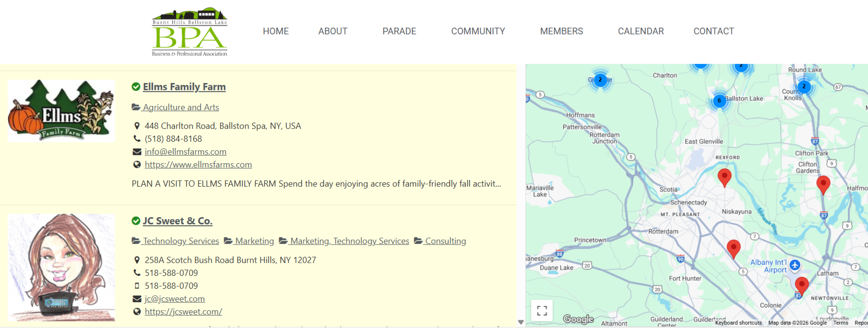The width and height of the screenshot is (868, 328).
Task: Click the Ellms Family Farm logo thumbnail
Action: 62,111
